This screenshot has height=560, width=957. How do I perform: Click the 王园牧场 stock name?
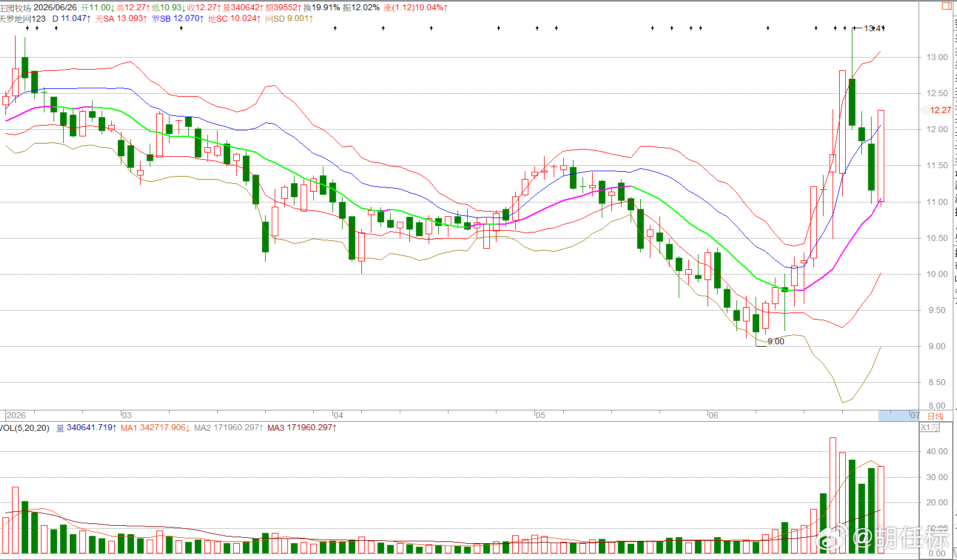click(16, 8)
